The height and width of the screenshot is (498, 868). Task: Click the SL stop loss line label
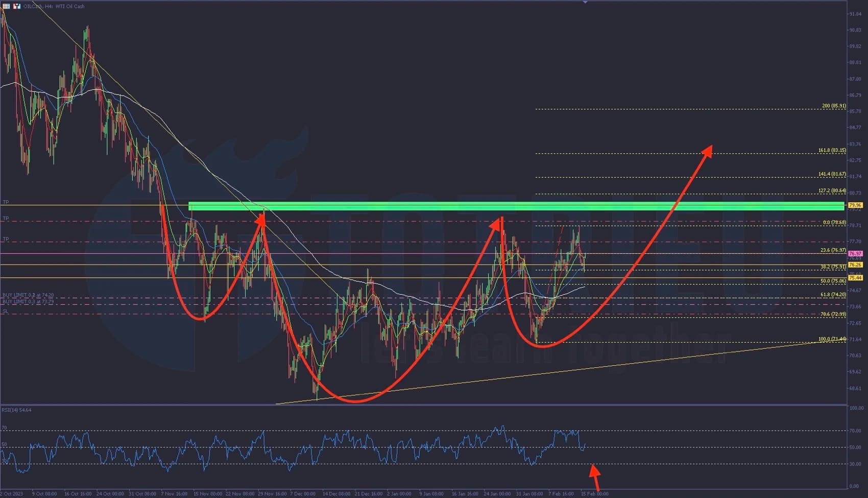coord(5,311)
